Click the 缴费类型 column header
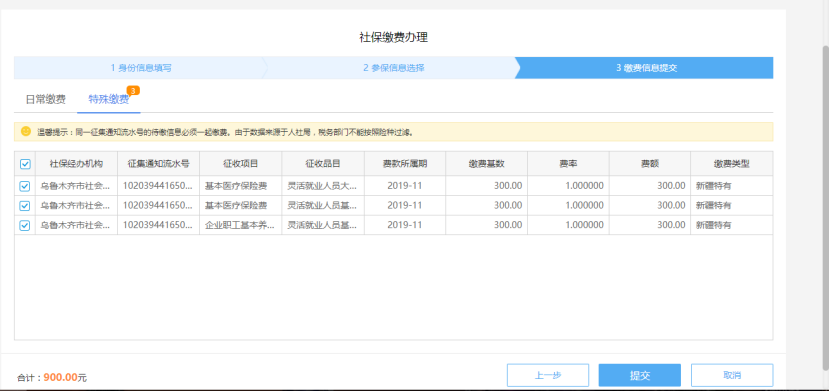This screenshot has height=391, width=830. point(732,163)
